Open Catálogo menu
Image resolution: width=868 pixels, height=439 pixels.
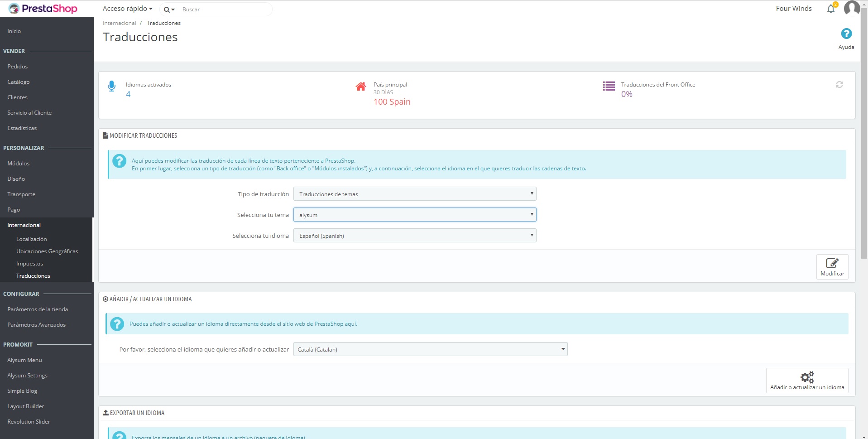[x=18, y=82]
